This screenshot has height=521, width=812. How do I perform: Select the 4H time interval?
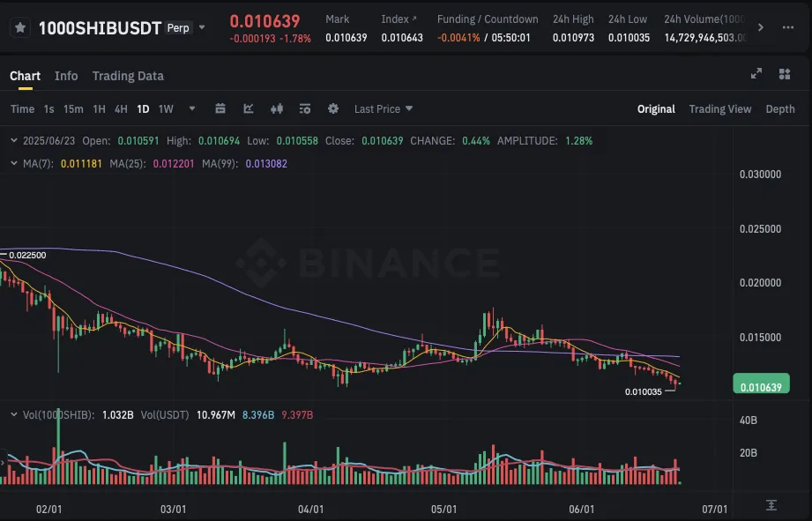point(121,109)
